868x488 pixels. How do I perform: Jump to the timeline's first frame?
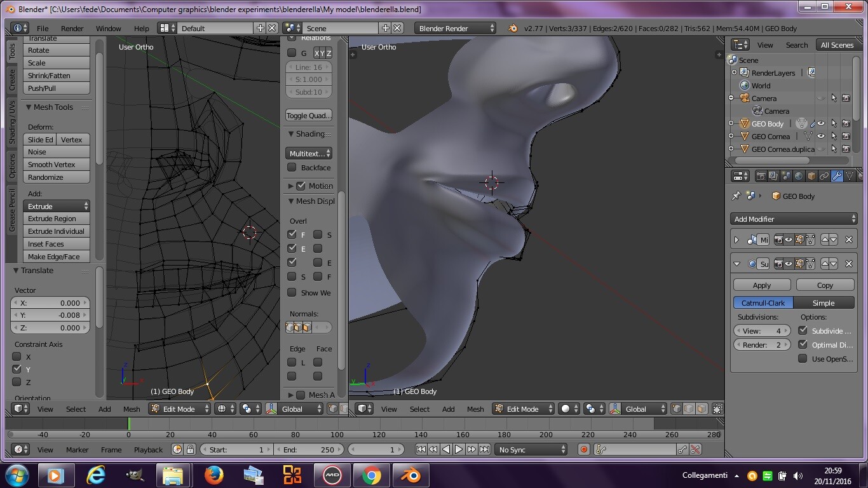421,449
